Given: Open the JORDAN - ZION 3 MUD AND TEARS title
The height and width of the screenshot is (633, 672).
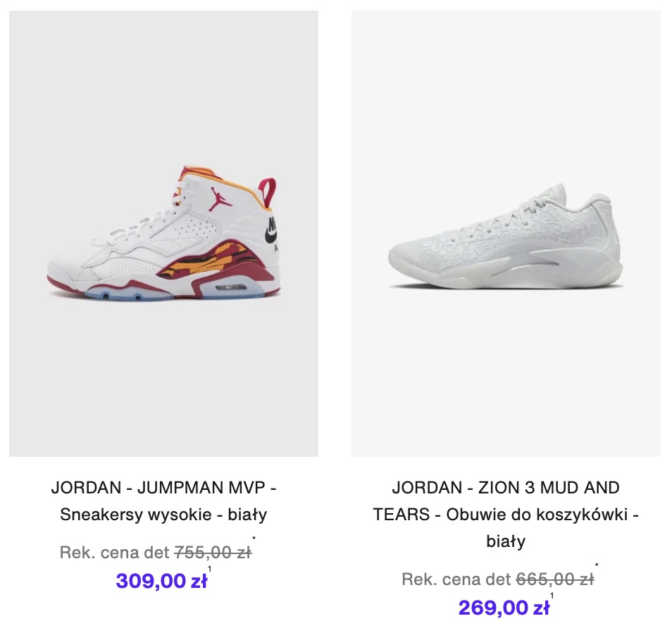Looking at the screenshot, I should click(506, 487).
